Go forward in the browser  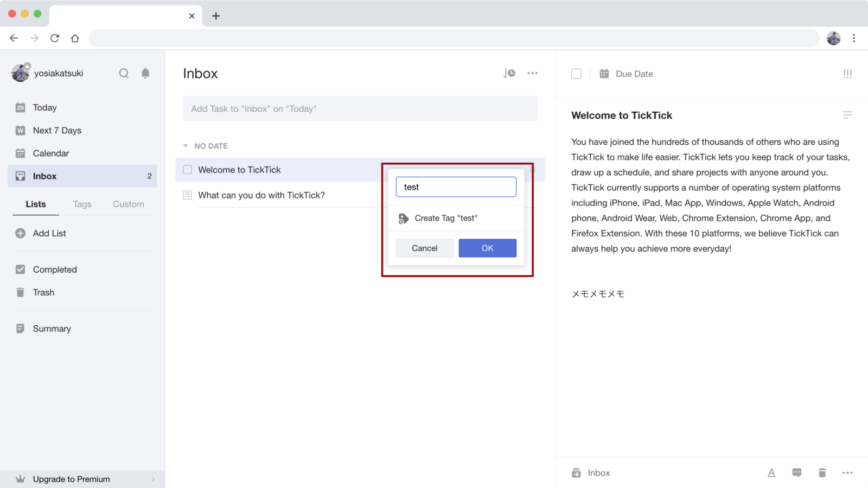pos(34,38)
